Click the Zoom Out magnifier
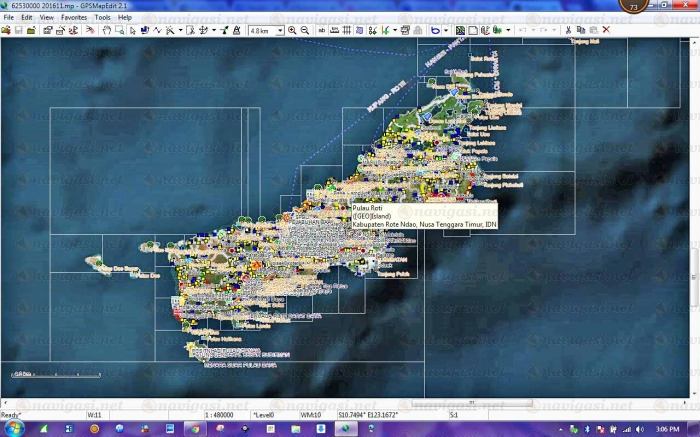Image resolution: width=700 pixels, height=437 pixels. pos(304,30)
